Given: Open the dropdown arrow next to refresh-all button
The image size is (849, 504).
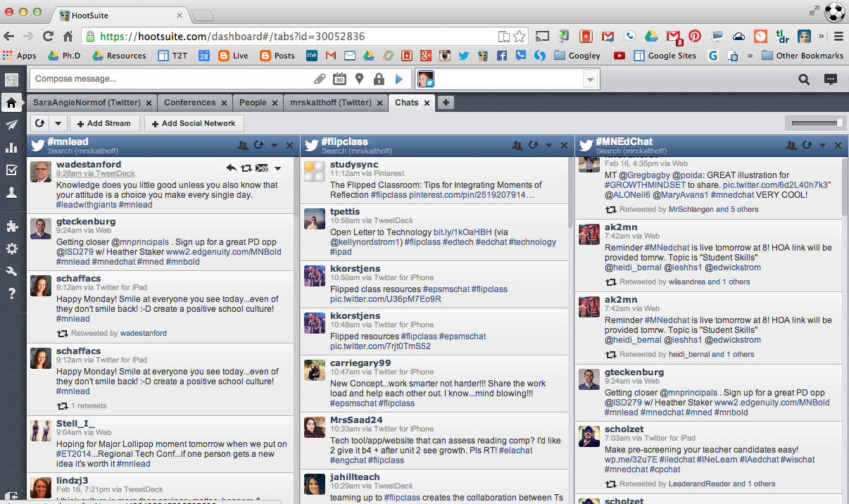Looking at the screenshot, I should (x=58, y=123).
